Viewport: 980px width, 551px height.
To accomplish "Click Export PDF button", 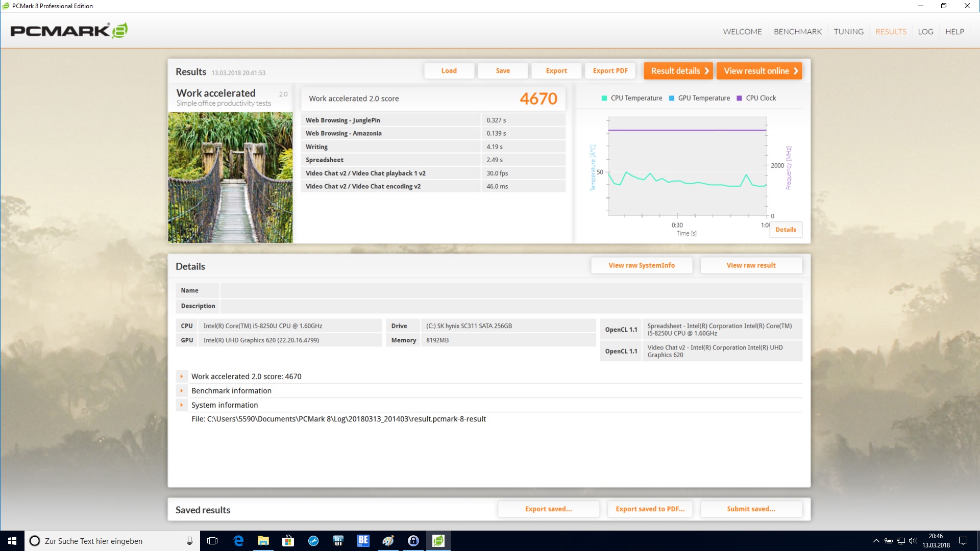I will pos(610,71).
